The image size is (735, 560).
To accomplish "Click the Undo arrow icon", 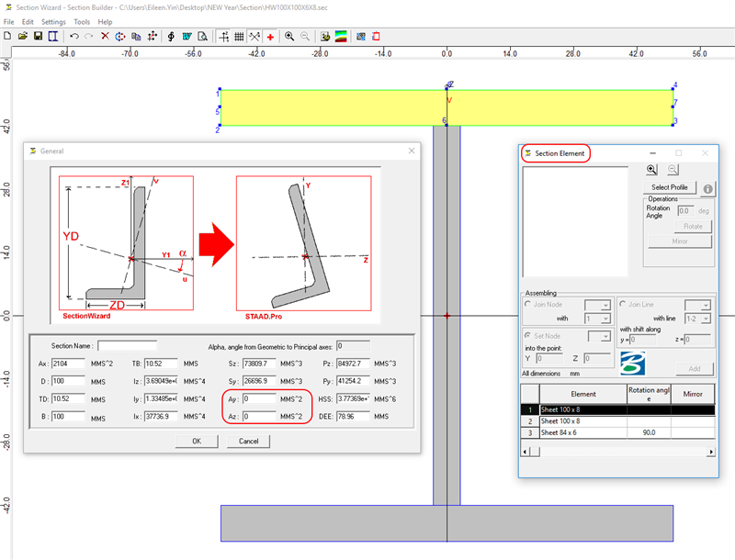I will [73, 37].
